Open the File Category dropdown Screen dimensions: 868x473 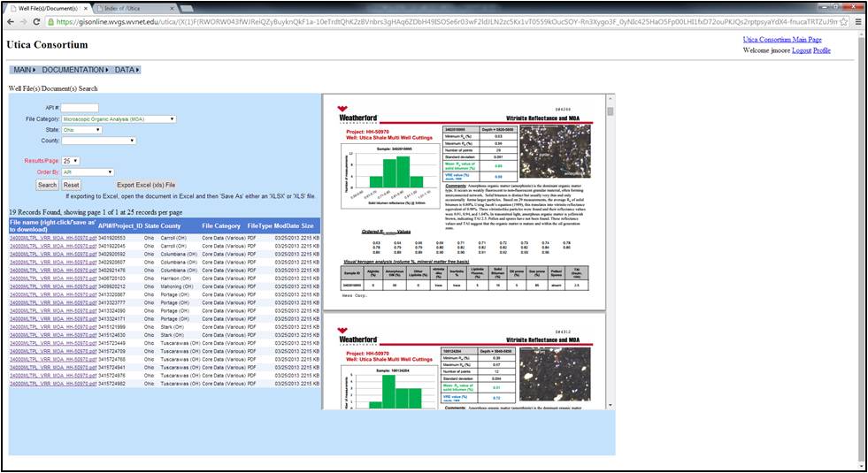pos(119,118)
